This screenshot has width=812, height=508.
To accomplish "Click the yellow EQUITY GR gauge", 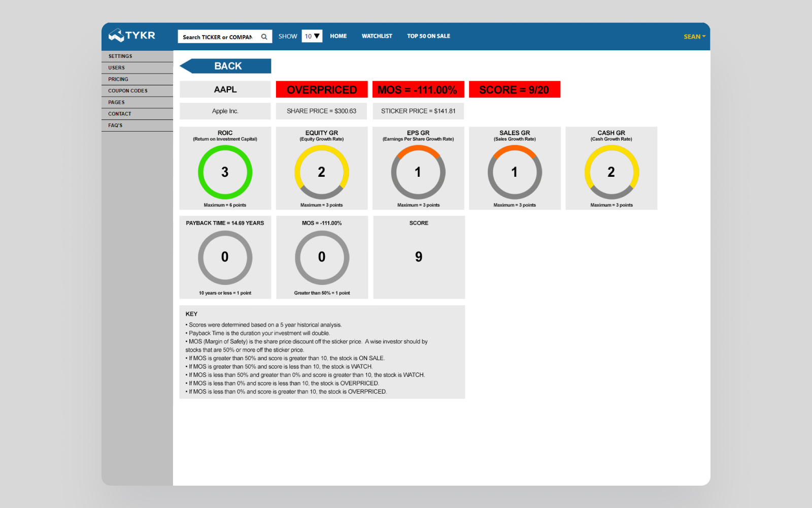I will click(x=322, y=172).
